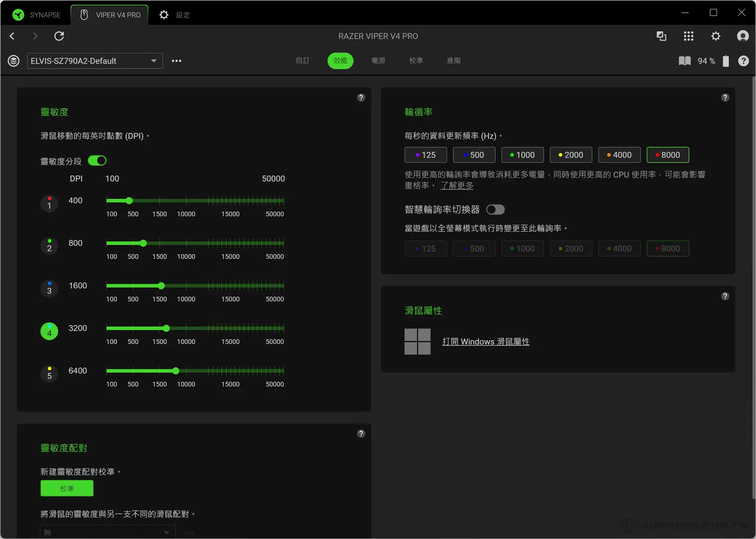This screenshot has width=756, height=539.
Task: Expand the ELVIS-SZ790A2-Default profile dropdown
Action: (x=95, y=61)
